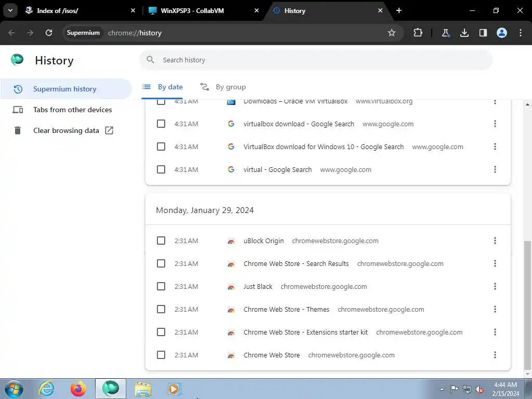Viewport: 532px width, 399px height.
Task: Close the Index of /isos/ tab
Action: (133, 10)
